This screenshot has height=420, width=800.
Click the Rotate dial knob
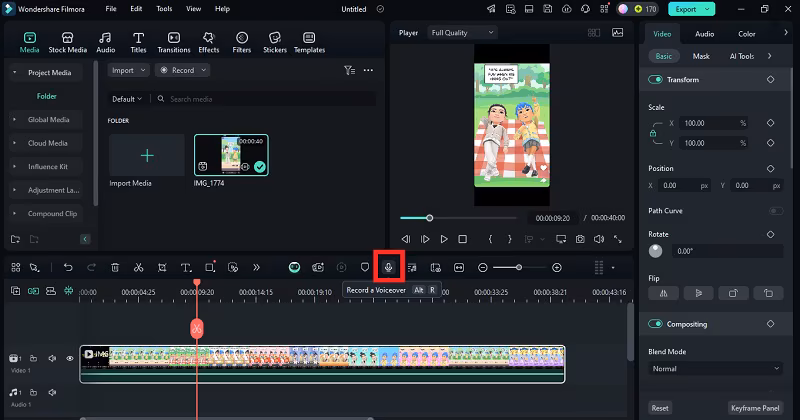(656, 251)
